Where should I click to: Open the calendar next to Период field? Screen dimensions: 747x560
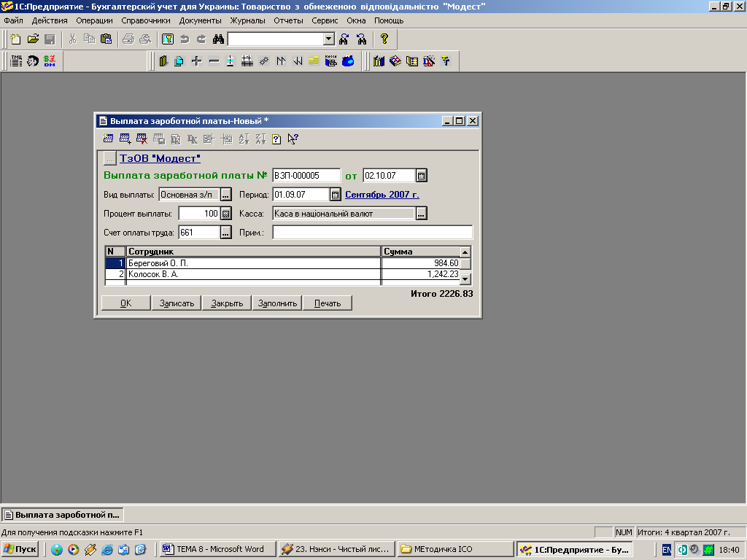tap(336, 195)
